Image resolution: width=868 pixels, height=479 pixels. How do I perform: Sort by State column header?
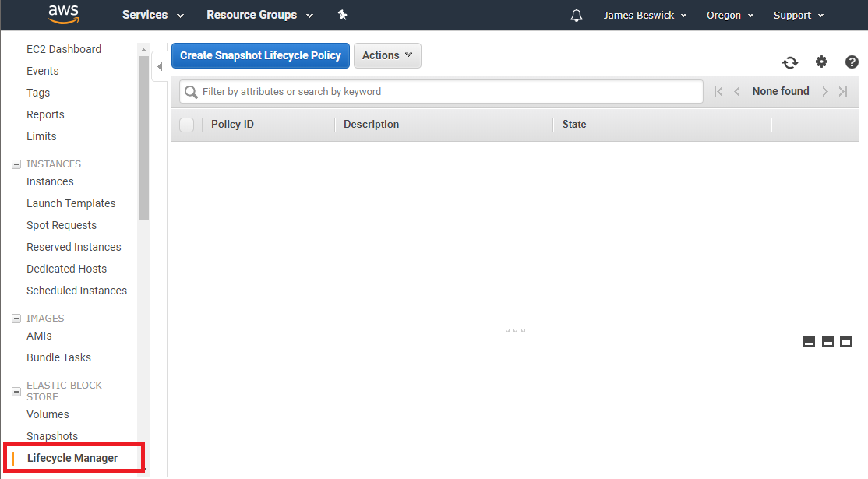coord(574,125)
